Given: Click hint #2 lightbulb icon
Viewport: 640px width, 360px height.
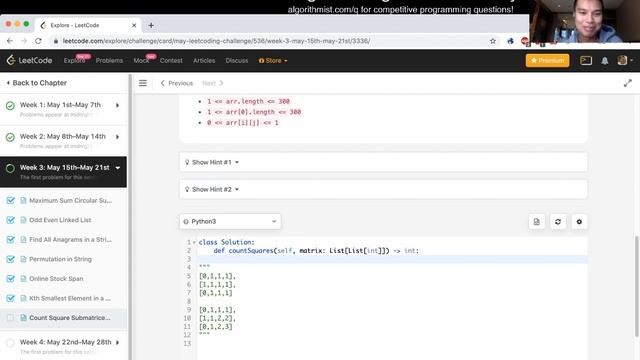Looking at the screenshot, I should point(187,189).
